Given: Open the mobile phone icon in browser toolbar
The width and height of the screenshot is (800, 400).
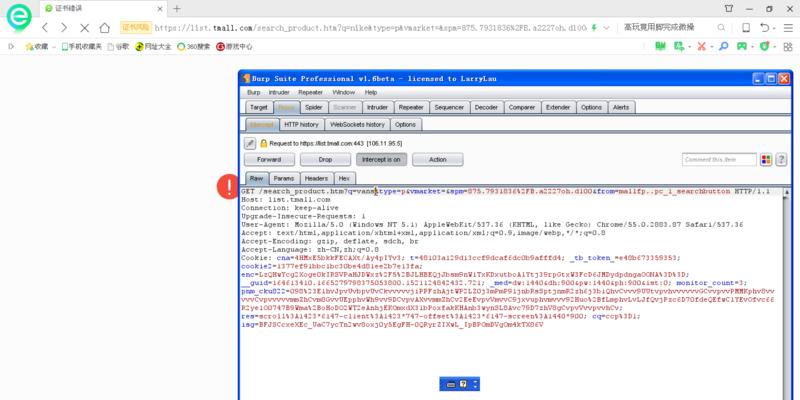Looking at the screenshot, I should click(x=746, y=28).
